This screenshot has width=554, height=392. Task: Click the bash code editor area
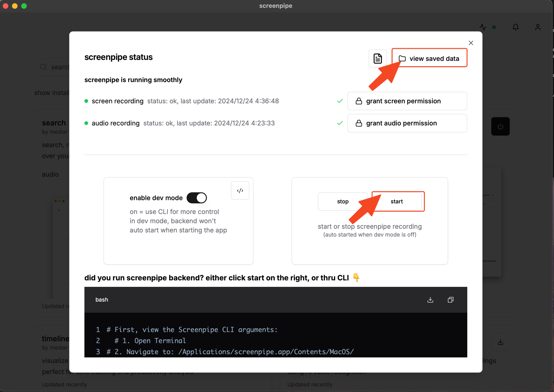click(275, 340)
